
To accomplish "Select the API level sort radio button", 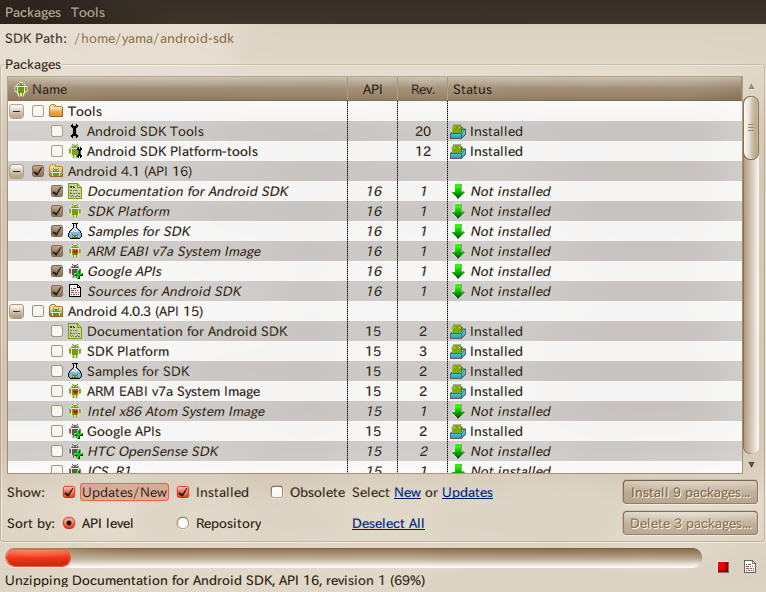I will (69, 523).
